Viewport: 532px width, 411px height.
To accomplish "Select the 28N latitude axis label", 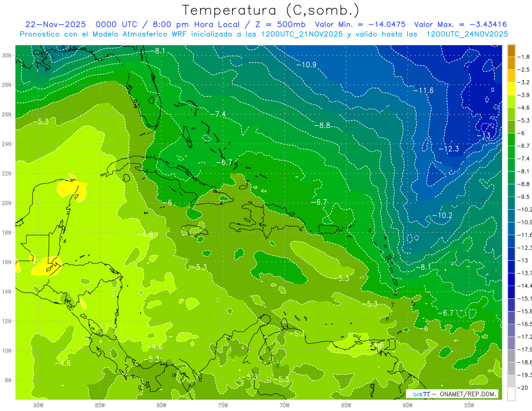I will tap(7, 85).
